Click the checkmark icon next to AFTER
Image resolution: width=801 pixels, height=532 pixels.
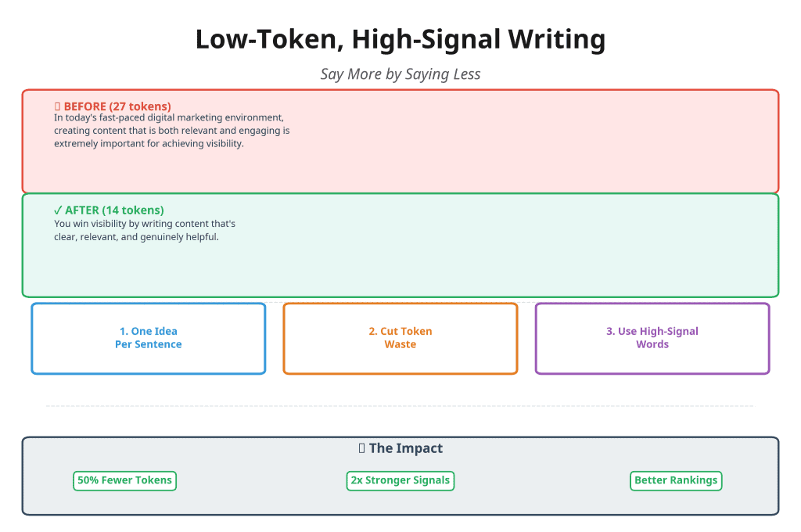pyautogui.click(x=58, y=210)
